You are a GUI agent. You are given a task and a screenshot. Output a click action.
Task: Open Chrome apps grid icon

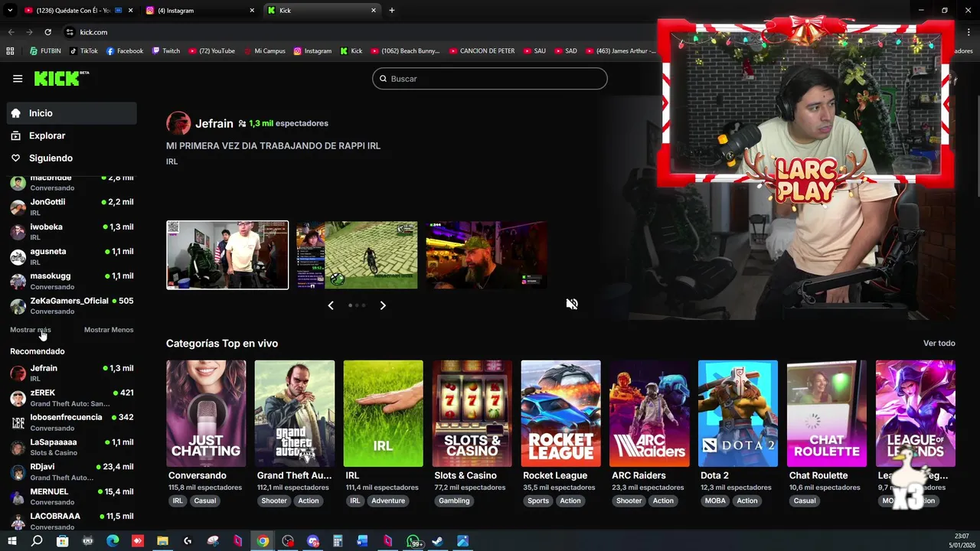click(x=10, y=51)
